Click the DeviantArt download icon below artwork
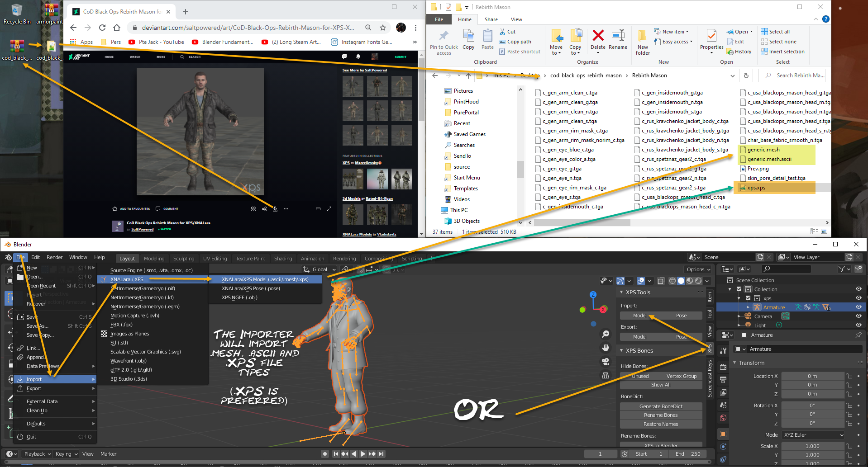Screen dimensions: 868x467 tap(275, 209)
